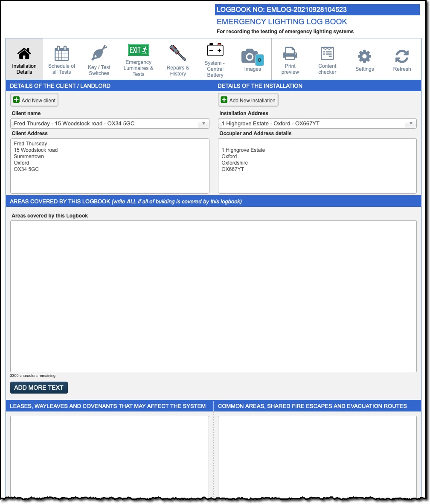Click the Areas covered by this Logbook field
Screen dimensions: 430x504
pyautogui.click(x=213, y=296)
